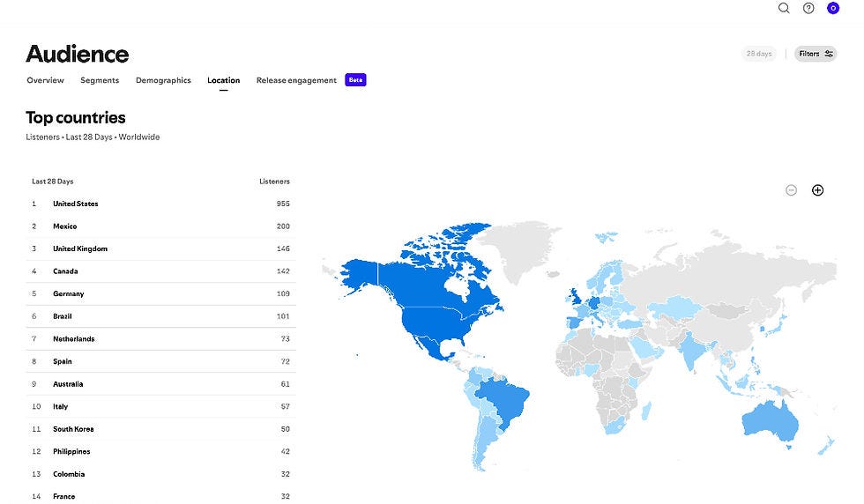Select the Italy row
This screenshot has width=864, height=504.
point(160,406)
